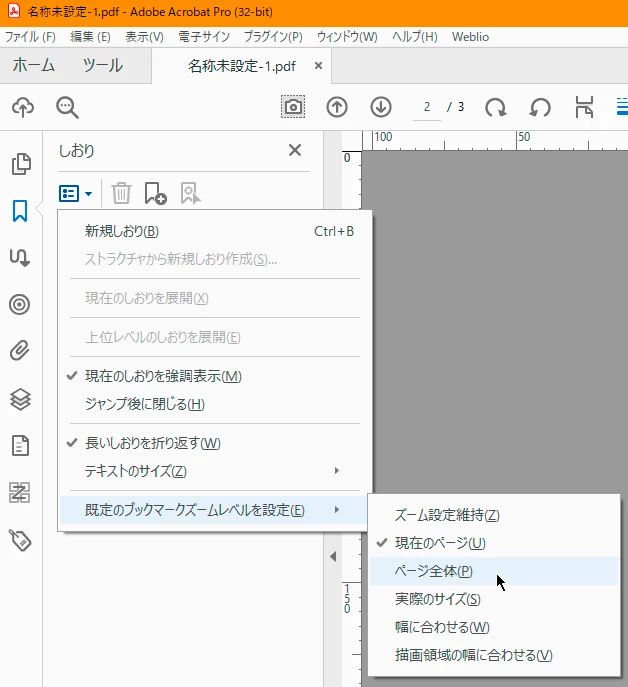The width and height of the screenshot is (628, 687).
Task: Close the しおり panel
Action: click(x=295, y=150)
